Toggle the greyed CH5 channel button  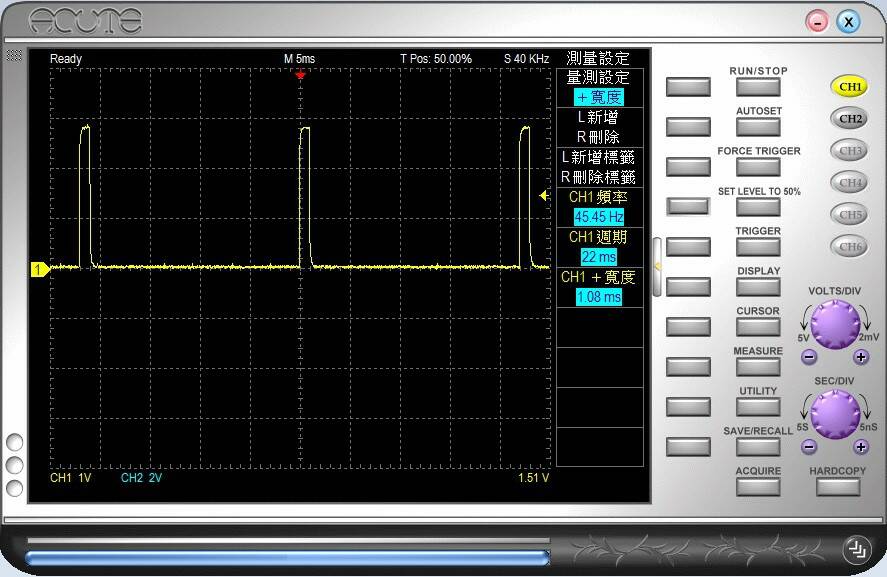pyautogui.click(x=849, y=214)
